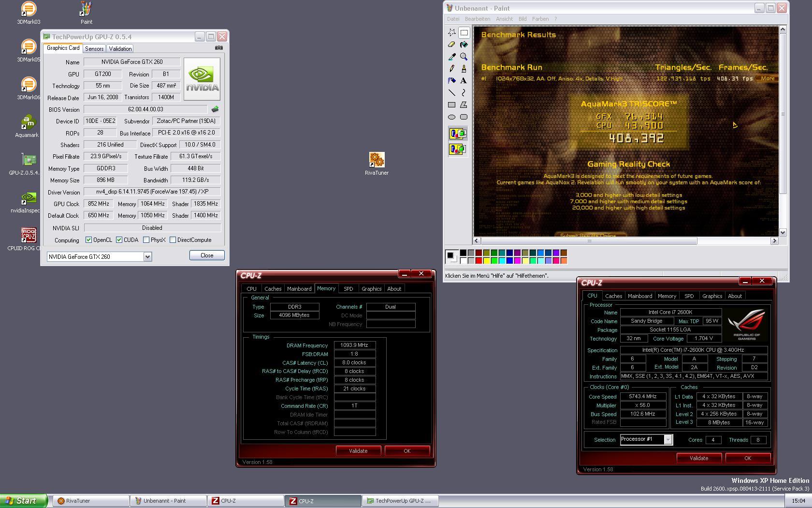Open the Ansicht menu in Paint
This screenshot has width=812, height=508.
coord(504,19)
